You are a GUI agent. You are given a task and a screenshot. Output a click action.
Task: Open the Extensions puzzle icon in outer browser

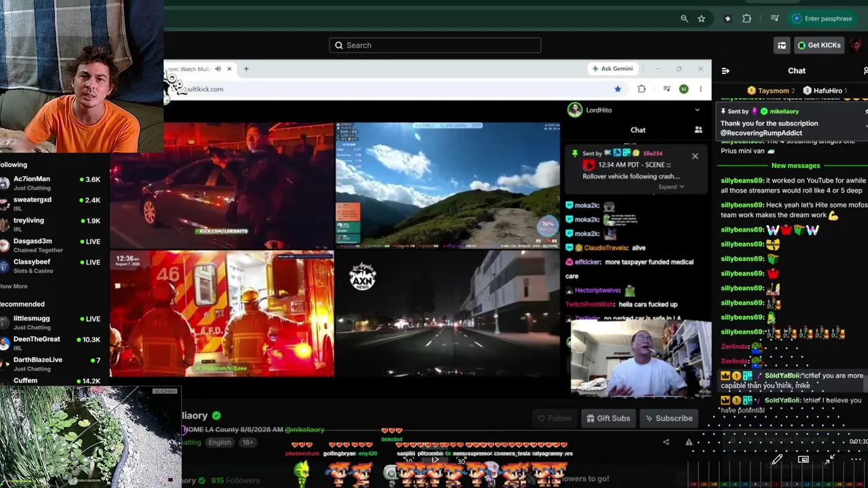tap(747, 19)
